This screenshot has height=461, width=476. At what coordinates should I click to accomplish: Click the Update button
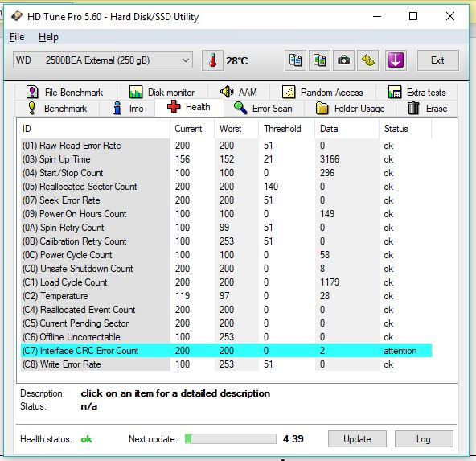click(357, 439)
